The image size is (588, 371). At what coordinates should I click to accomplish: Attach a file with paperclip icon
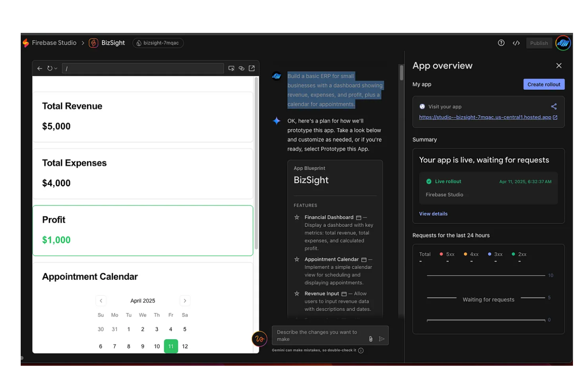tap(371, 339)
